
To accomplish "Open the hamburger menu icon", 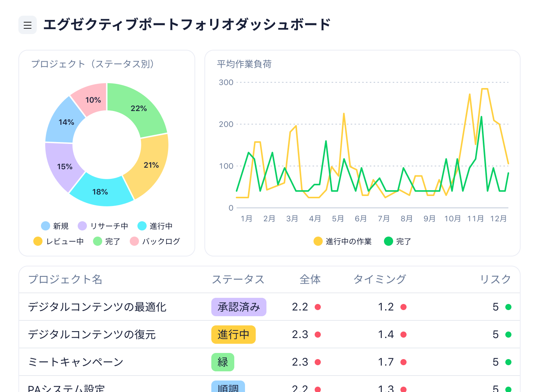I will pyautogui.click(x=28, y=25).
